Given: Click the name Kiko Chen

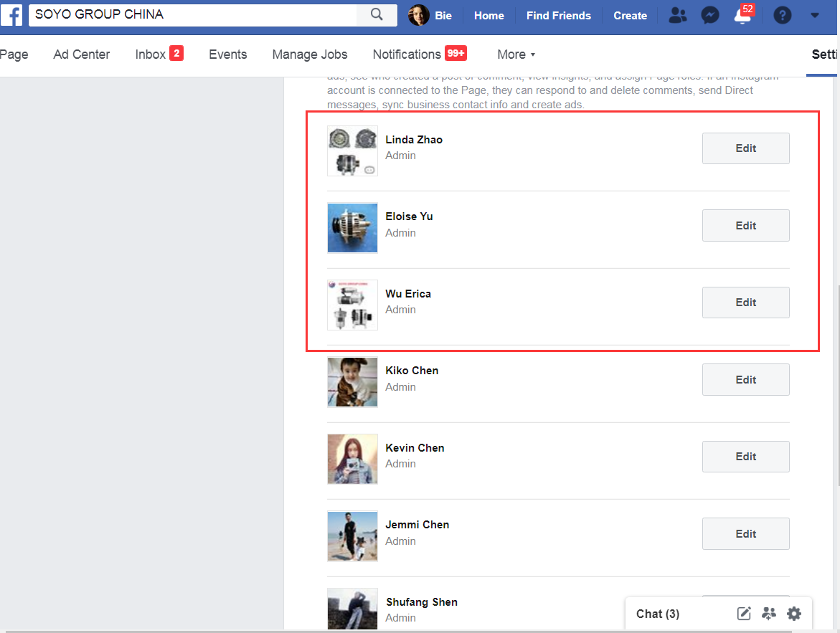Looking at the screenshot, I should pyautogui.click(x=412, y=371).
